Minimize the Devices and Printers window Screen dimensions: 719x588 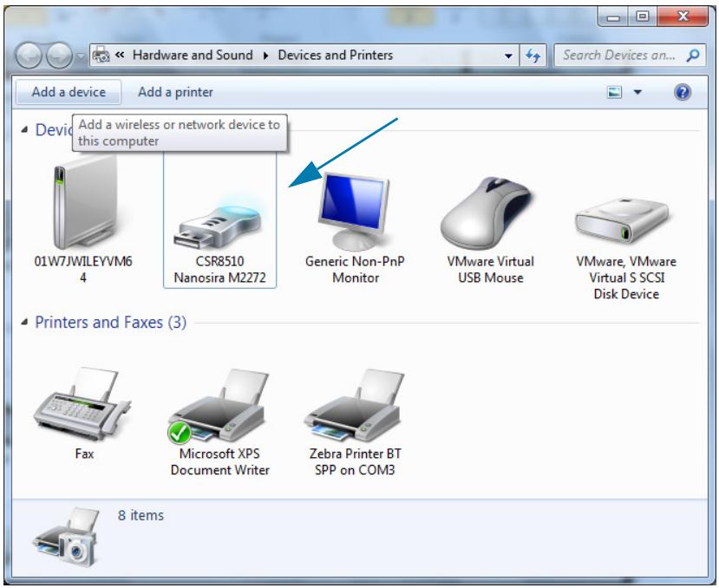pos(613,17)
